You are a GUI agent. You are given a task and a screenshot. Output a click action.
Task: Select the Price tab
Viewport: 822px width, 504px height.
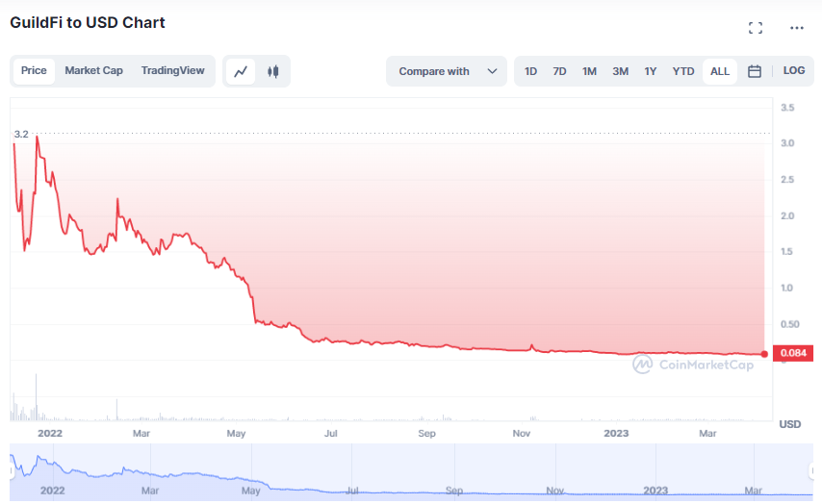34,70
